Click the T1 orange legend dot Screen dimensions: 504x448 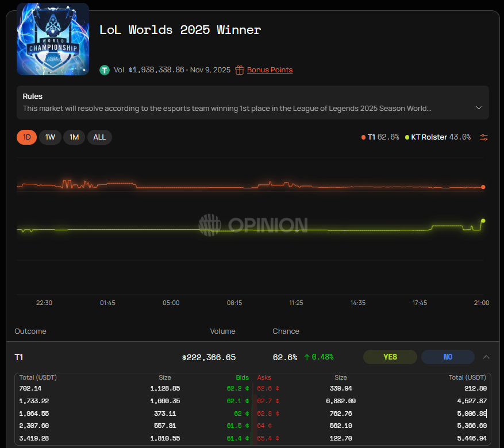pyautogui.click(x=363, y=137)
